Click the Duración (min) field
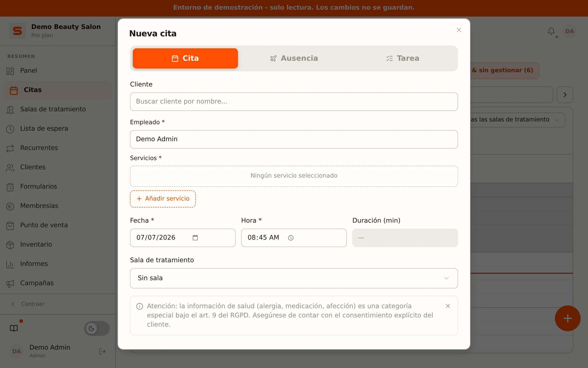Image resolution: width=588 pixels, height=368 pixels. [405, 238]
